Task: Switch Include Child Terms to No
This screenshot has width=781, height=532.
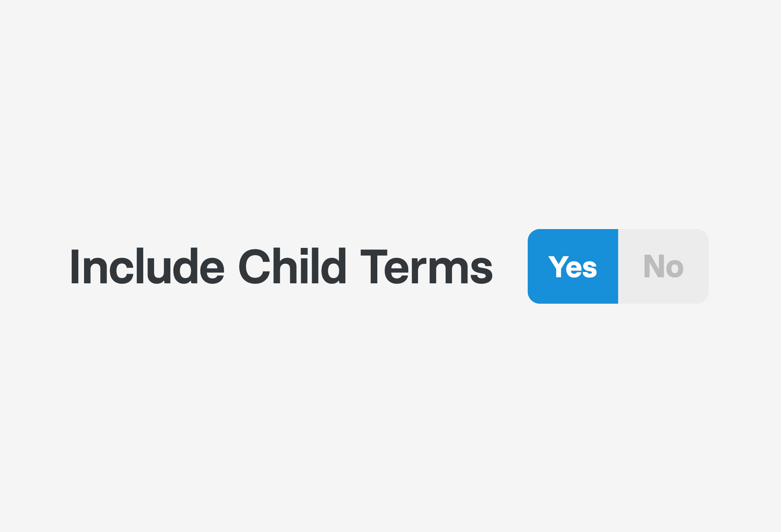Action: 663,266
